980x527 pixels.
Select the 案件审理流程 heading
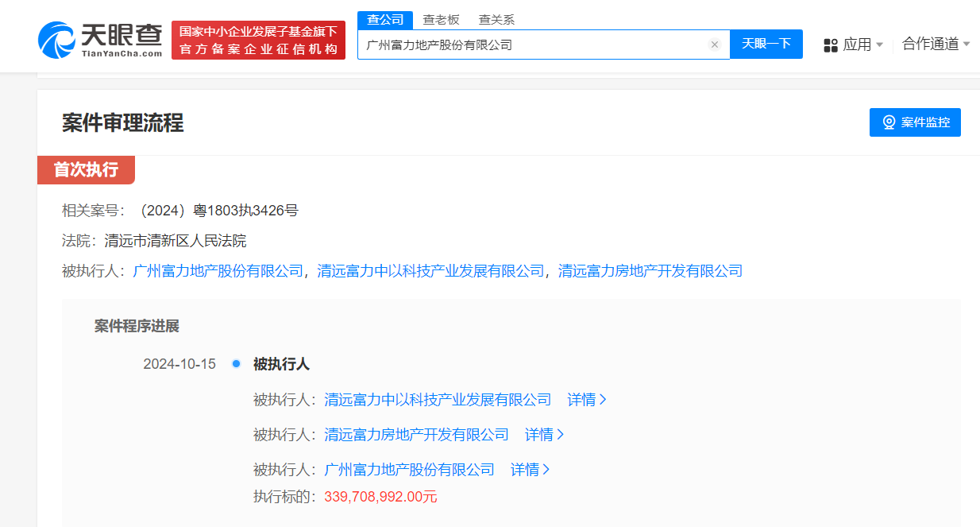pos(123,122)
